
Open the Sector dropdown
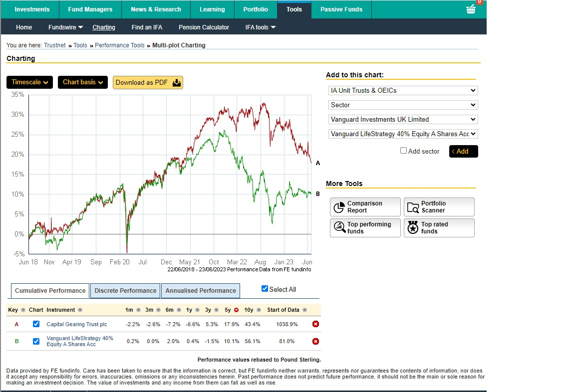point(403,105)
